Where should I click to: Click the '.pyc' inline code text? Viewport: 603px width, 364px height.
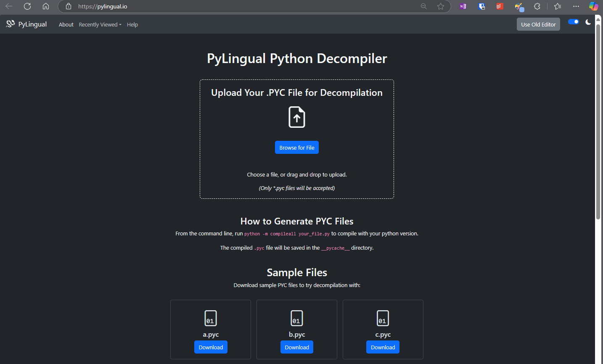259,248
